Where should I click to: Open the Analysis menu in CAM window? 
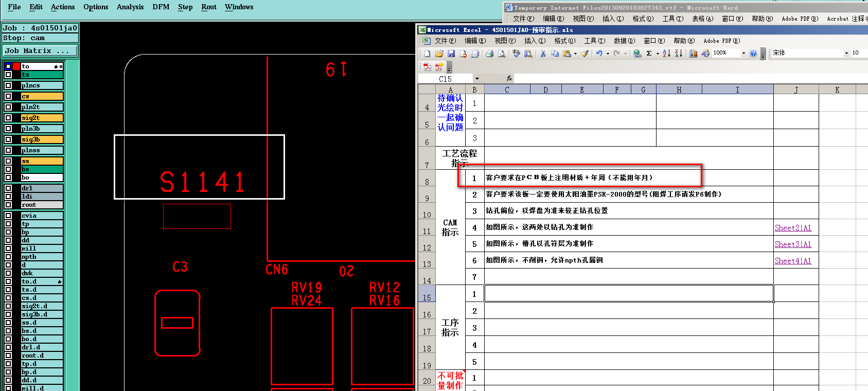(130, 7)
